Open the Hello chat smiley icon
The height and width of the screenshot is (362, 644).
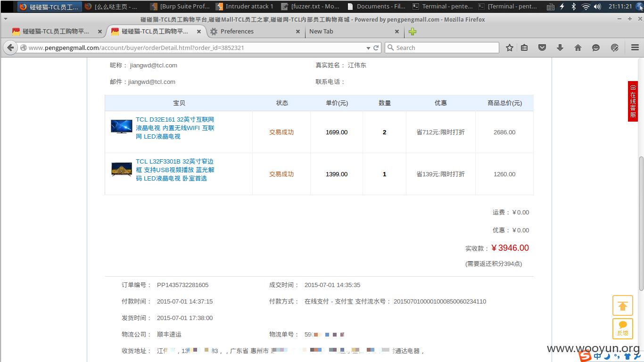(x=596, y=48)
